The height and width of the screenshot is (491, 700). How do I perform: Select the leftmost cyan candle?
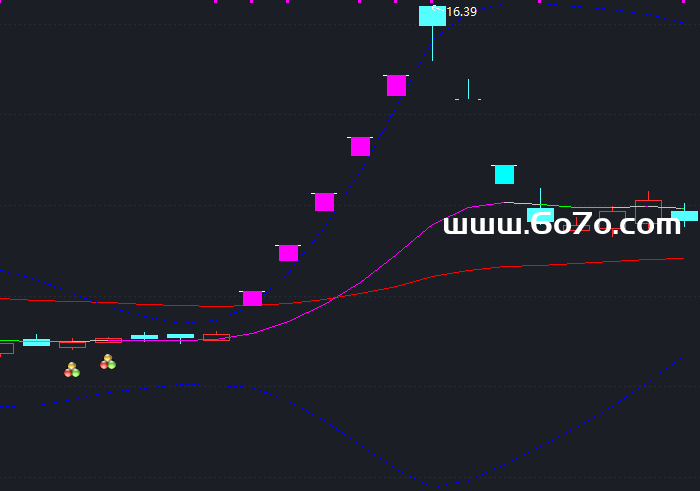click(x=36, y=342)
